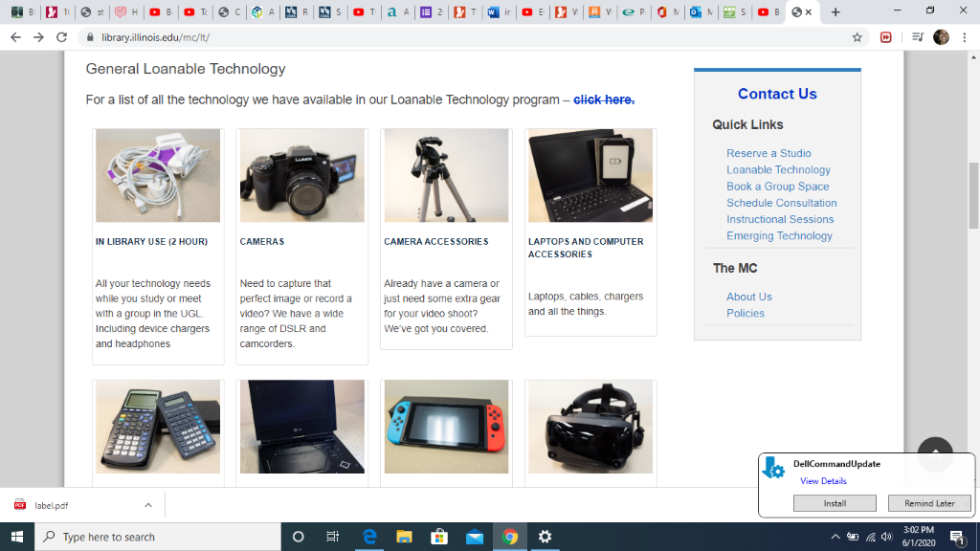
Task: Open the red browser extension icon
Action: (885, 37)
